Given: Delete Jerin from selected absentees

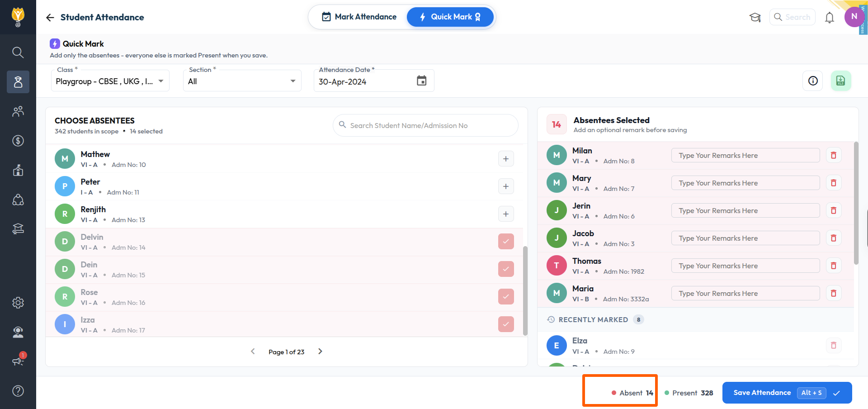Looking at the screenshot, I should tap(834, 210).
